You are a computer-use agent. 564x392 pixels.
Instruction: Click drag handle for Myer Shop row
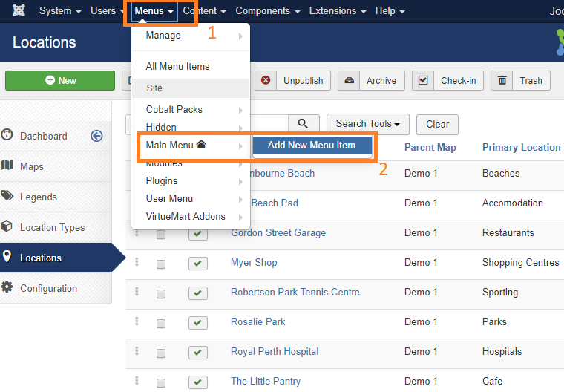click(x=137, y=261)
